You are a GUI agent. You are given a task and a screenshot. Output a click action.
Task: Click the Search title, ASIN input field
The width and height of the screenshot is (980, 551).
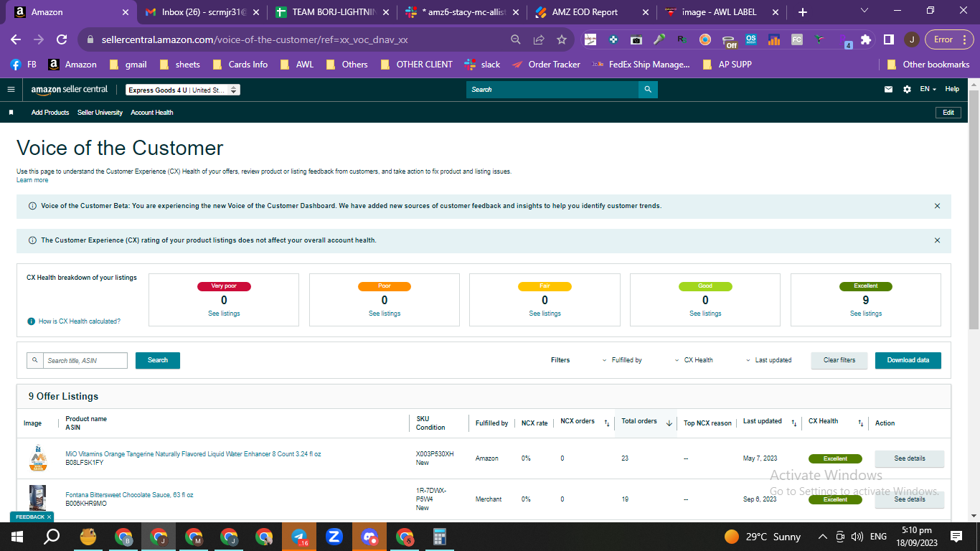click(85, 360)
